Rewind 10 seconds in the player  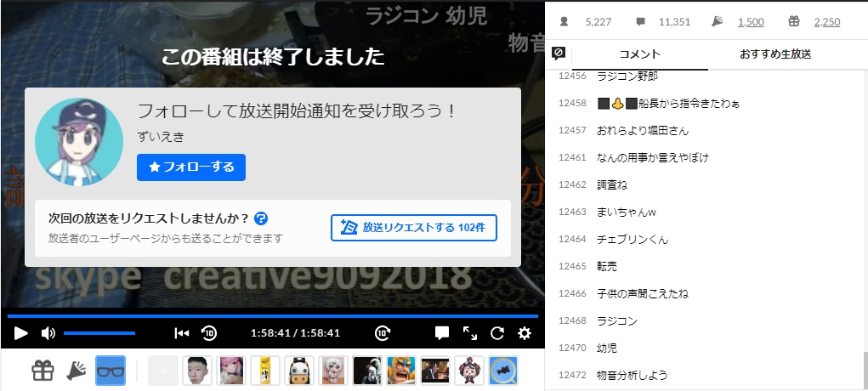point(209,333)
